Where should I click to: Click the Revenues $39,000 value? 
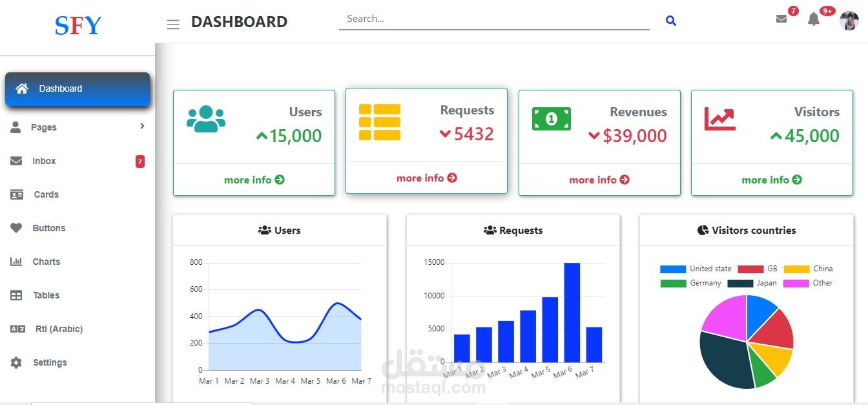pos(628,136)
